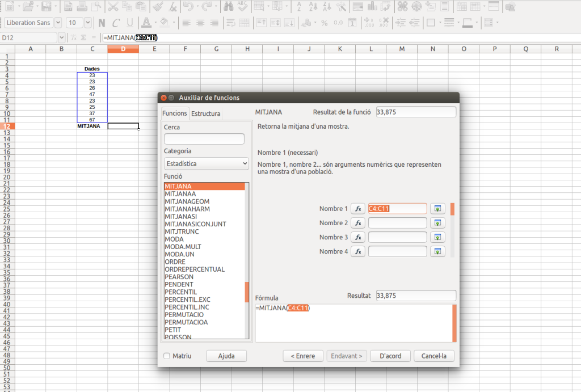Select the Funcions tab
The height and width of the screenshot is (392, 581).
pyautogui.click(x=174, y=113)
